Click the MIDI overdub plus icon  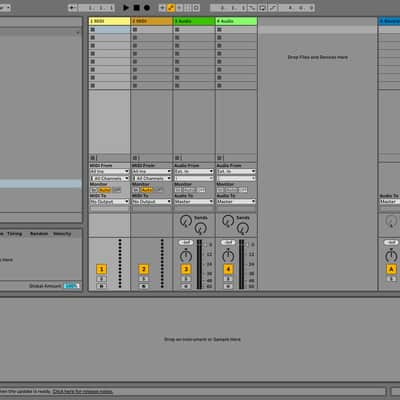coord(162,8)
